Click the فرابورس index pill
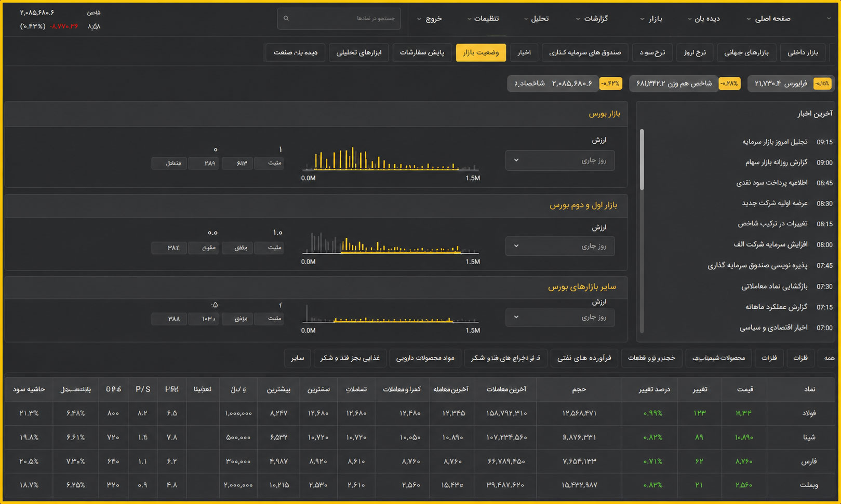 (791, 84)
